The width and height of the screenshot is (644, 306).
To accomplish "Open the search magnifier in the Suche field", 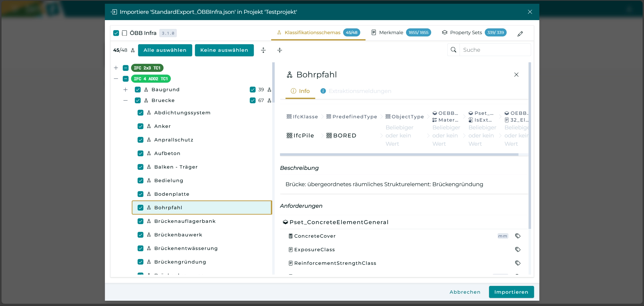I will click(453, 50).
